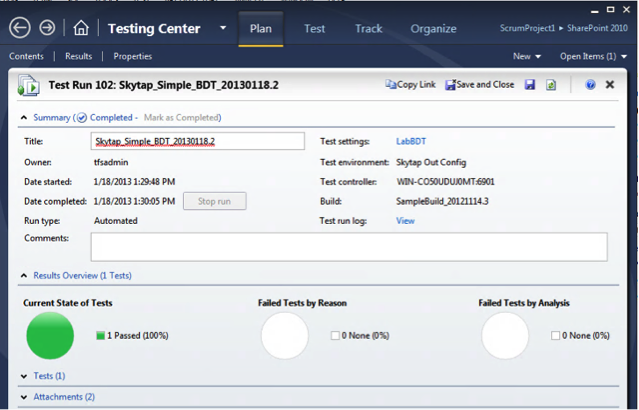Go back with the left arrow button

coord(20,28)
